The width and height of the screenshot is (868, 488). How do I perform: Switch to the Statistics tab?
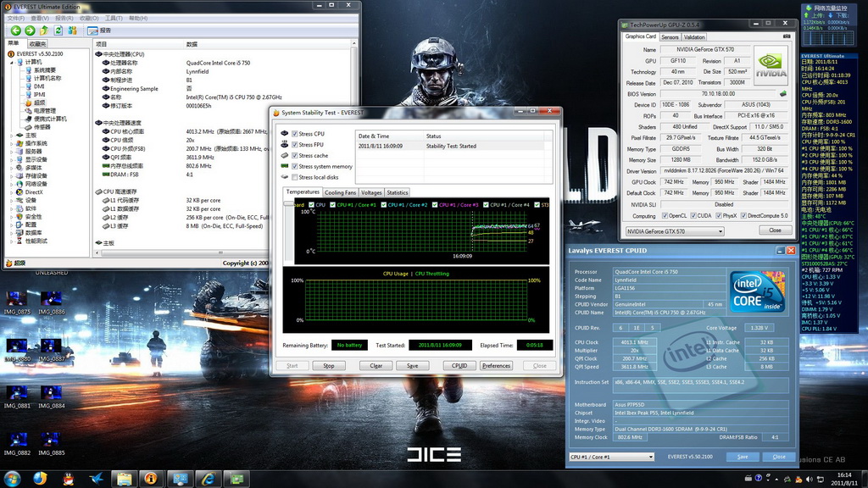pyautogui.click(x=397, y=192)
